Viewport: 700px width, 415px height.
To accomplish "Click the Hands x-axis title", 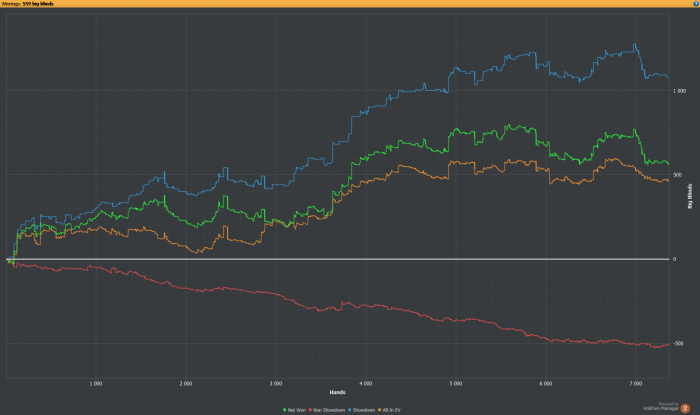I will pyautogui.click(x=338, y=392).
